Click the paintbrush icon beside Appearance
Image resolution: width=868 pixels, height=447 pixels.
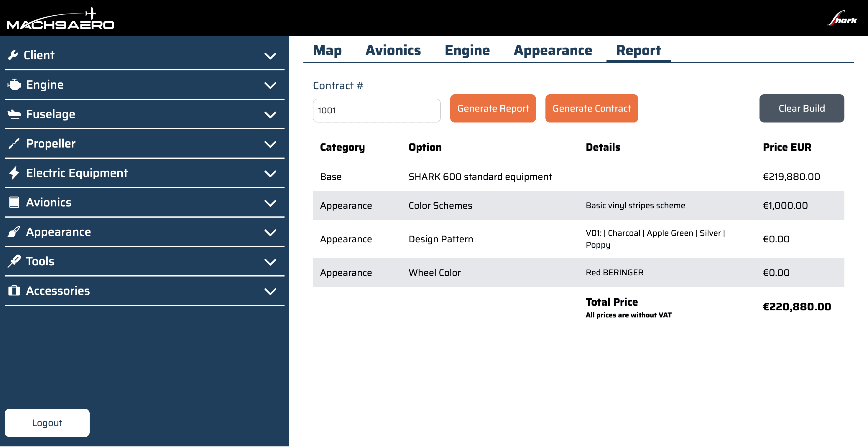point(14,232)
